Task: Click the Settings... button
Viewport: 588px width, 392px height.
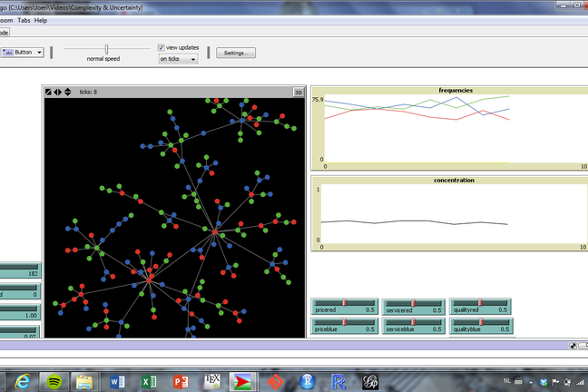Action: click(x=235, y=53)
